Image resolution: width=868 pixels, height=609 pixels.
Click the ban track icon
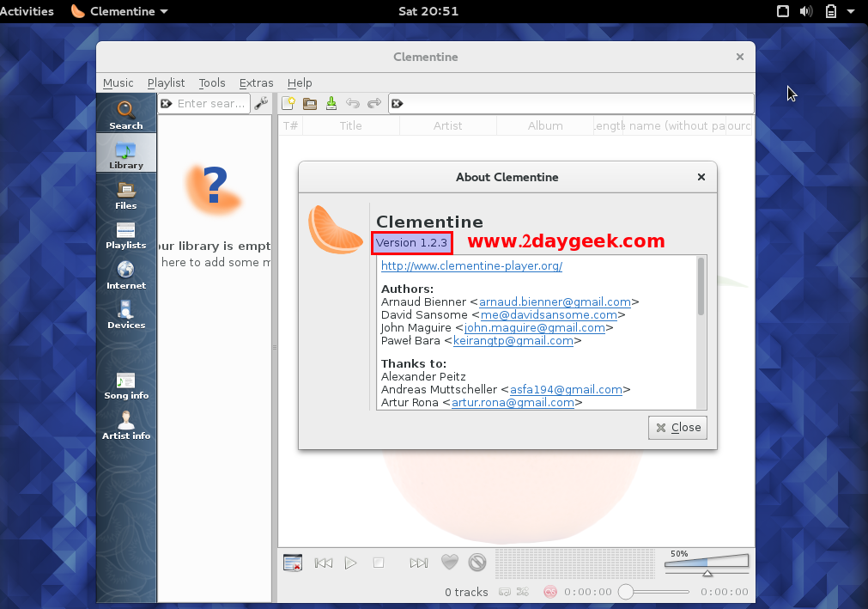pyautogui.click(x=477, y=563)
